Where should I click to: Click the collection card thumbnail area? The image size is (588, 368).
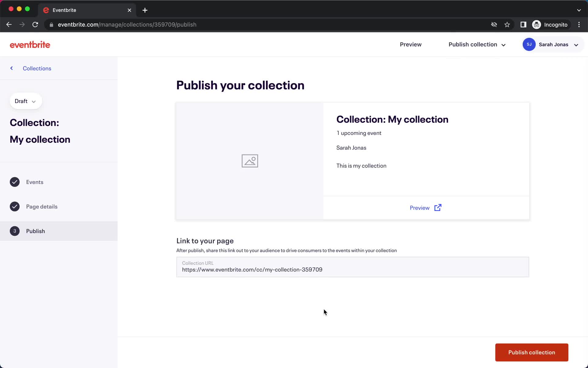pos(250,161)
